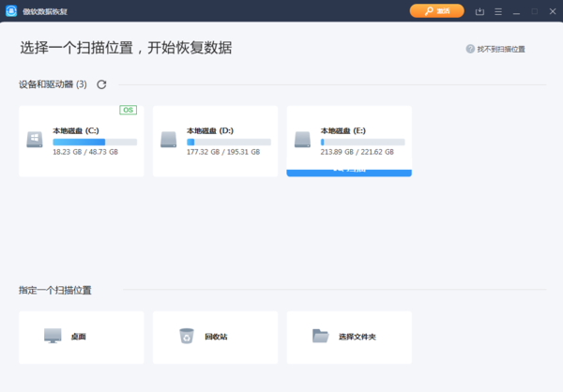Click the 设备和驱动器 (3) section header
The image size is (563, 392).
coord(53,84)
